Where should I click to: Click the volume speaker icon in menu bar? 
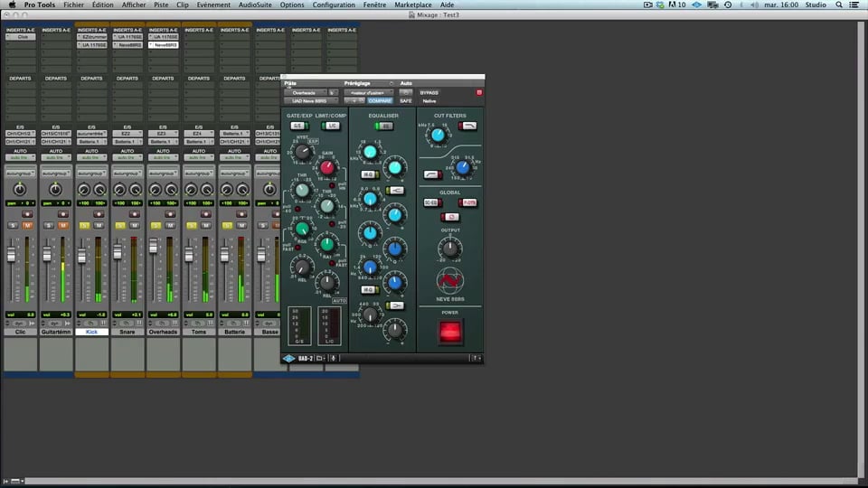(x=754, y=5)
